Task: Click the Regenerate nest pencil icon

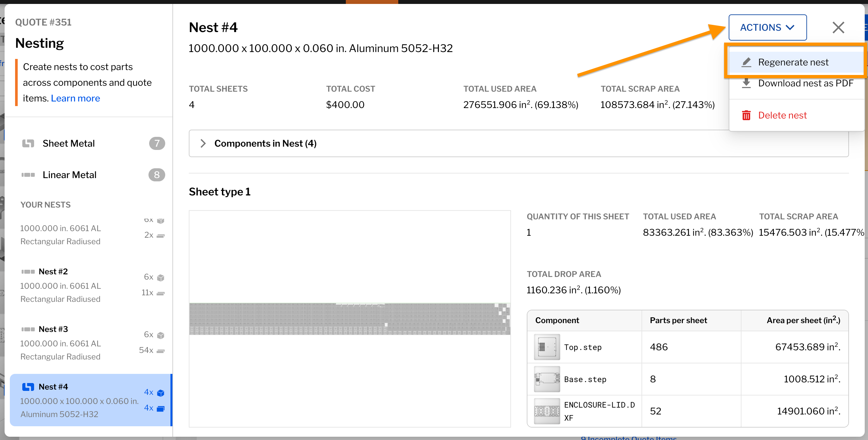Action: (x=746, y=62)
